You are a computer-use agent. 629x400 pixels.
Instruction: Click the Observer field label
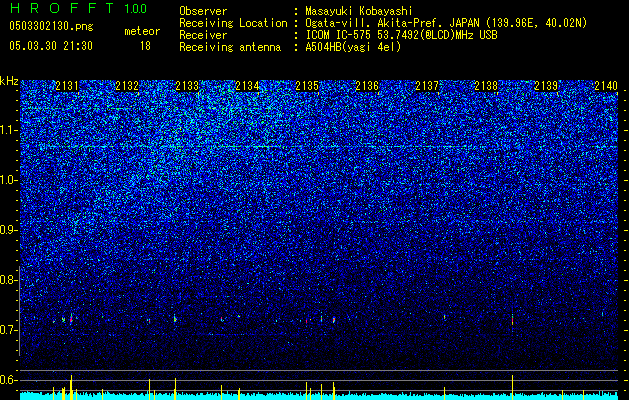point(203,11)
